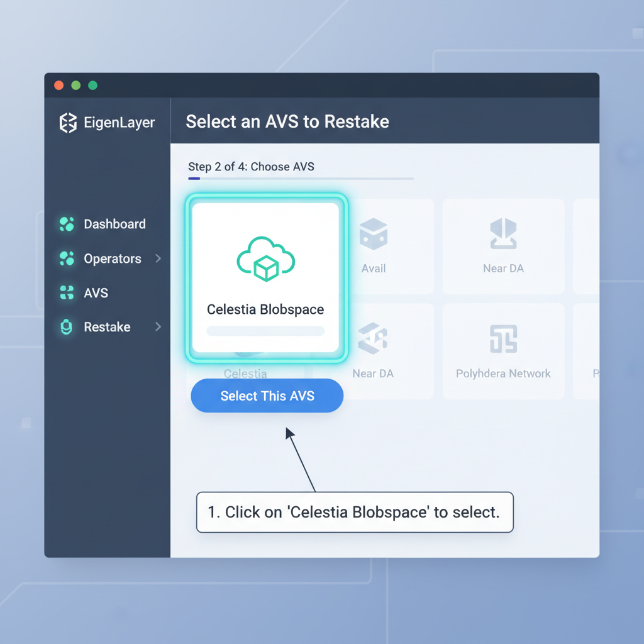Expand the Operators chevron arrow
This screenshot has width=644, height=644.
pos(158,258)
